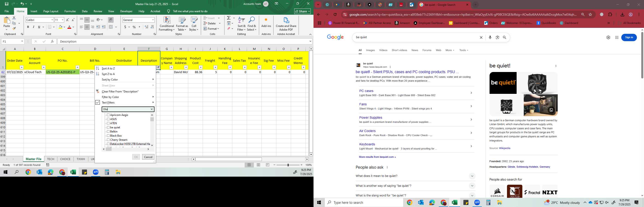Click the Font Color red swatch button
This screenshot has height=207, width=644.
click(69, 27)
